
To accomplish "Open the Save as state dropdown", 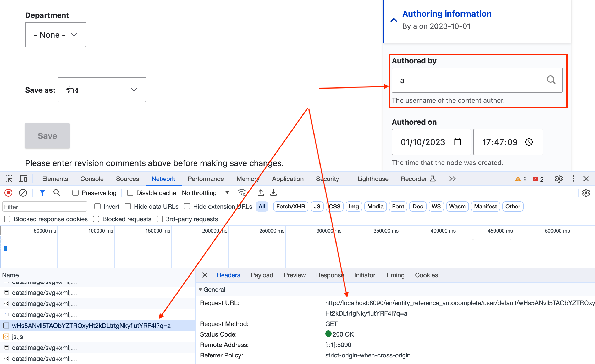I will coord(102,90).
